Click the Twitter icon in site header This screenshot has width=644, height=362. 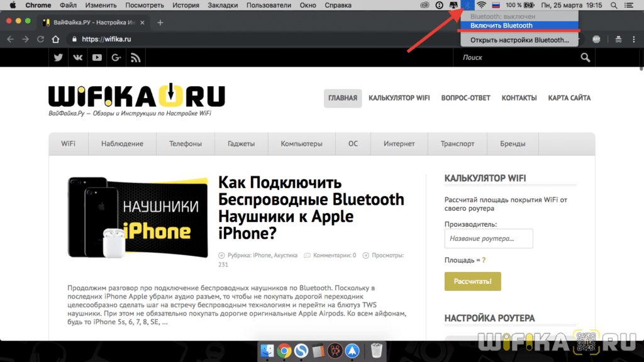pyautogui.click(x=58, y=58)
